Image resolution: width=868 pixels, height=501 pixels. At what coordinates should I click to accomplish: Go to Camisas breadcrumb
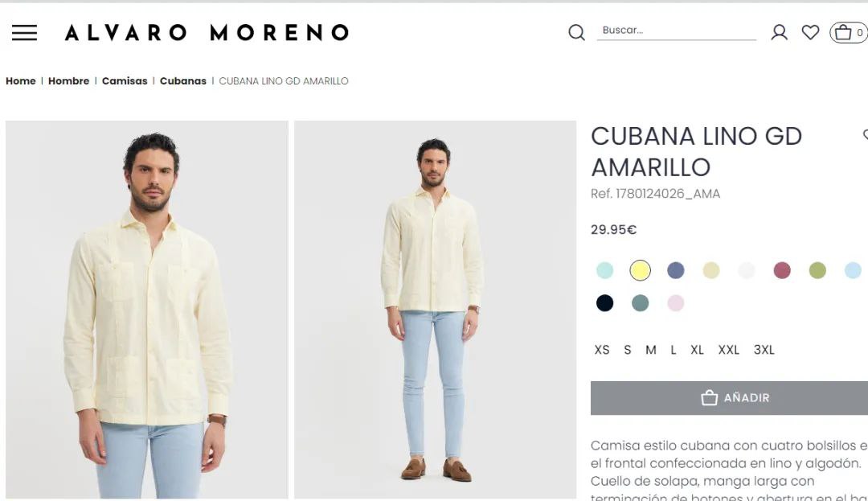(125, 81)
